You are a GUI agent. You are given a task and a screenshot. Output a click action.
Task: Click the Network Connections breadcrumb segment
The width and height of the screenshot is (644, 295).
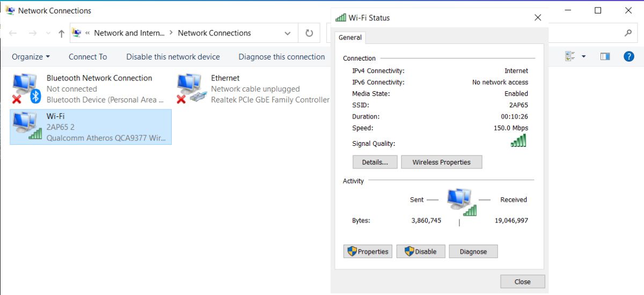214,33
